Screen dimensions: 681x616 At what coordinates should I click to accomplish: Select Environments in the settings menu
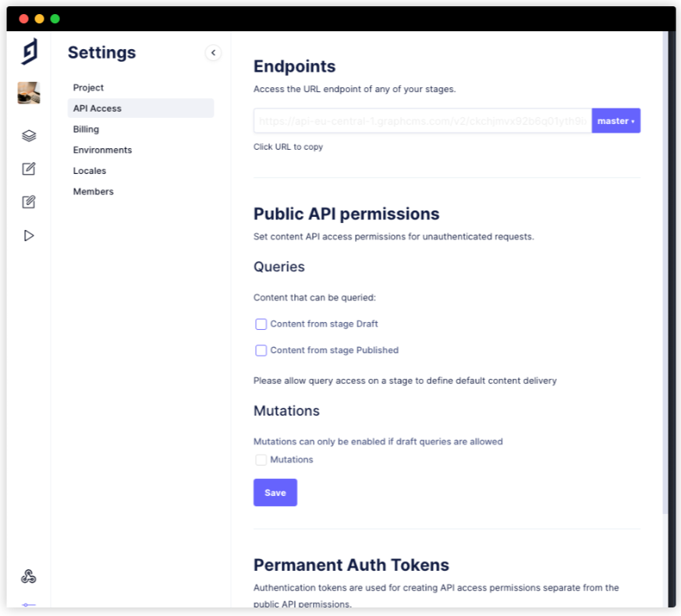click(102, 150)
